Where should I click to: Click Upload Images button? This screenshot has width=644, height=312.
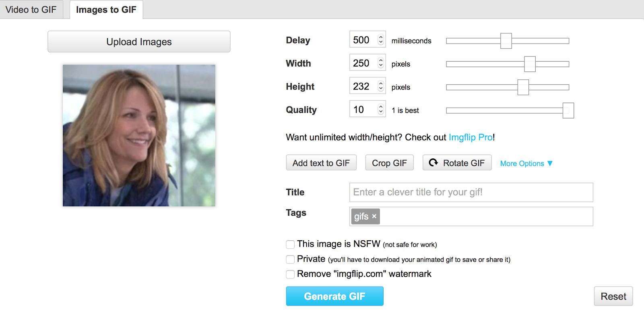click(139, 42)
